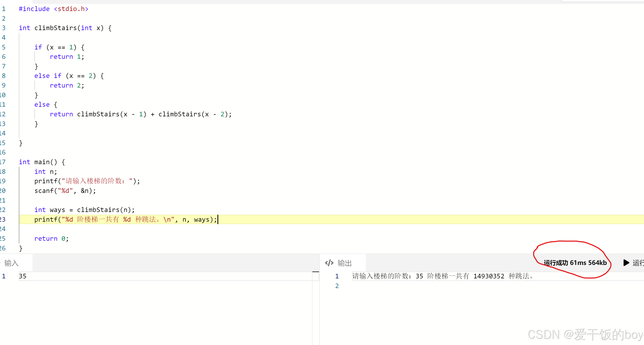Viewport: 644px width, 345px height.
Task: Click line number 1 in the input panel
Action: (4, 276)
